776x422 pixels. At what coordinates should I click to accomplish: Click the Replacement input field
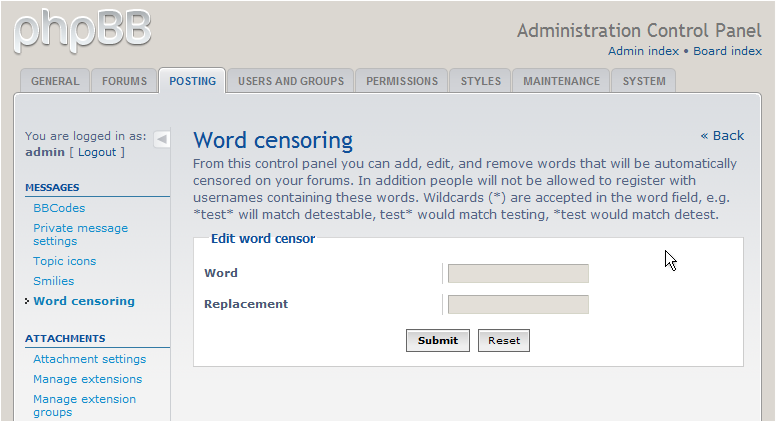(518, 304)
